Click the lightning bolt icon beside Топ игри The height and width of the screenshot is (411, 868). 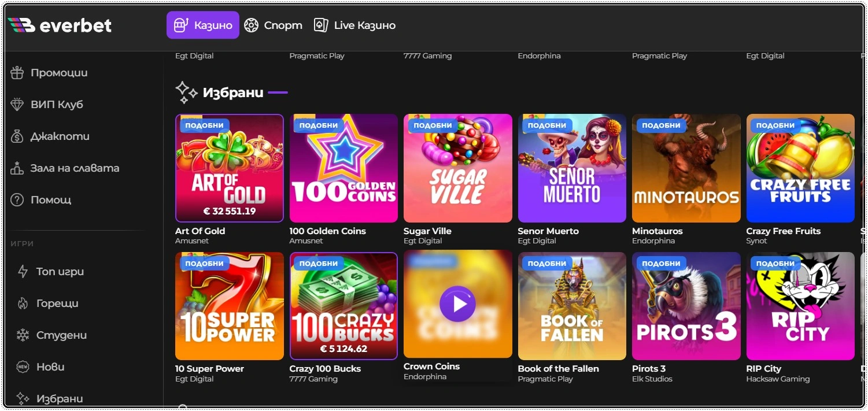pos(23,272)
